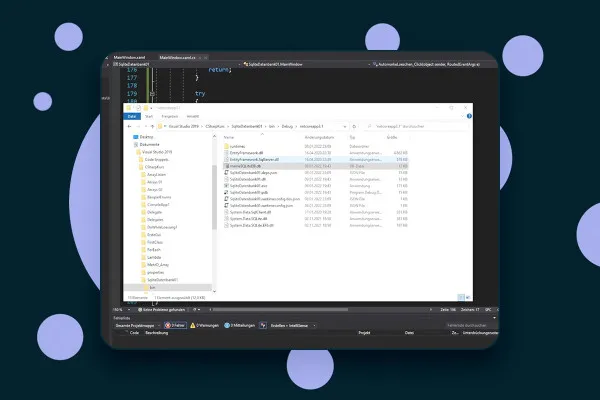
Task: Select SqliteDatenbank01 folder in navigation tree
Action: (162, 280)
